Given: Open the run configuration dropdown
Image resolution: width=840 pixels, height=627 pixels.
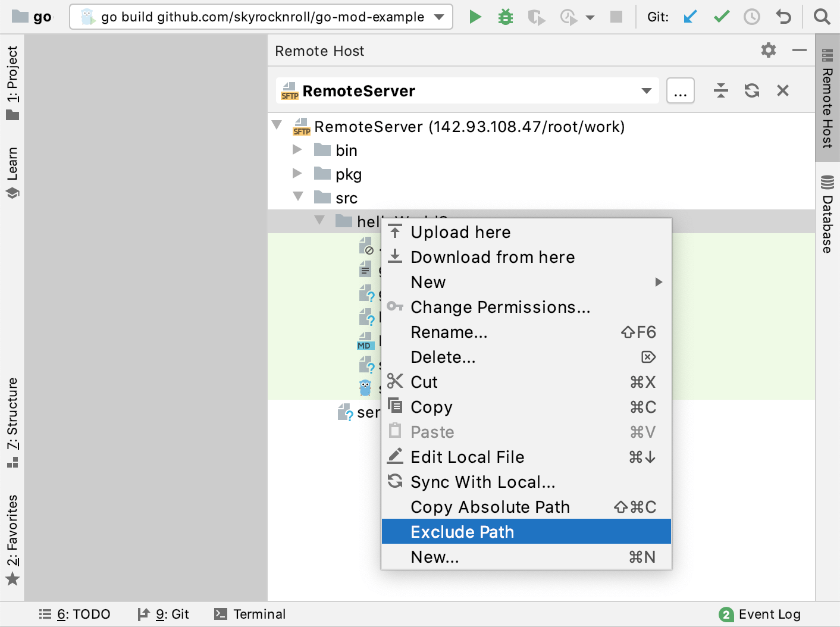Looking at the screenshot, I should point(438,17).
